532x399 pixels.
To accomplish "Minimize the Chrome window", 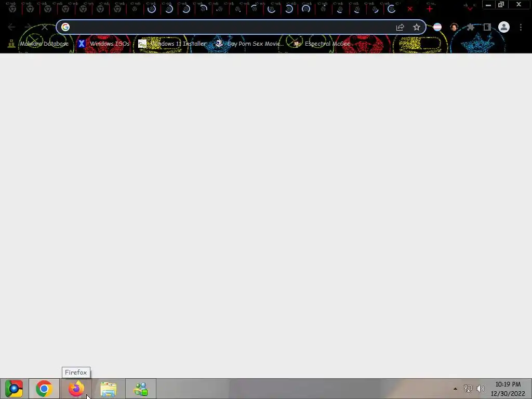I will (x=488, y=5).
